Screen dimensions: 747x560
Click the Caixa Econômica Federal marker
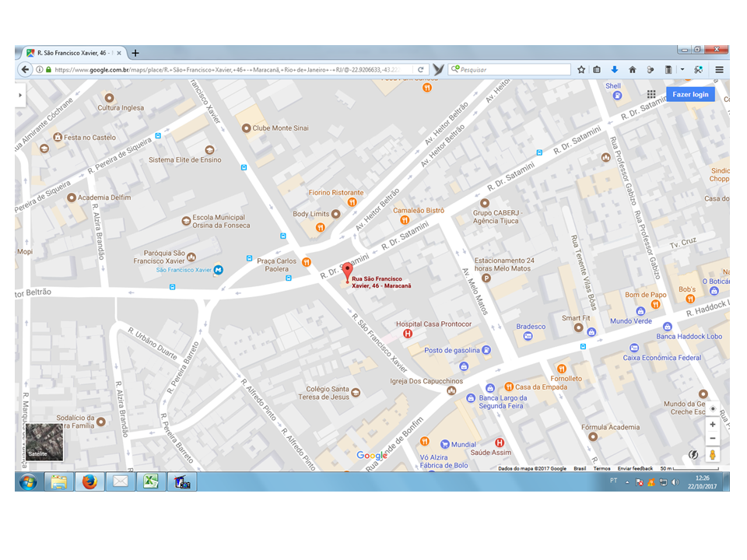tap(634, 348)
